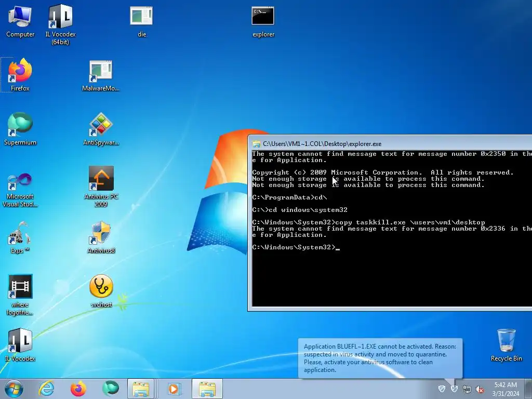Viewport: 532px width, 399px height.
Task: Select the Antivirus8 shield shortcut
Action: tap(101, 237)
